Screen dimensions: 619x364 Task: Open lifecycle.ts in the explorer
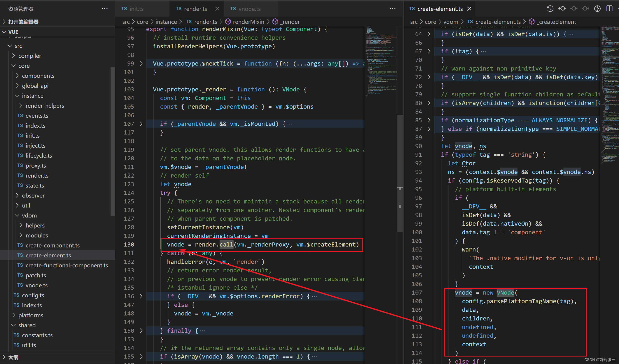tap(57, 156)
